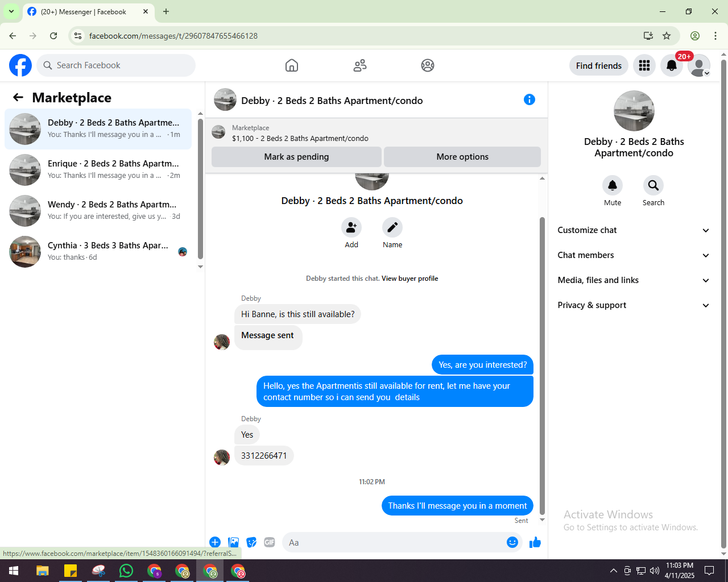This screenshot has width=728, height=582.
Task: Click the "Hi Banne, is this still available?" message
Action: 297,314
